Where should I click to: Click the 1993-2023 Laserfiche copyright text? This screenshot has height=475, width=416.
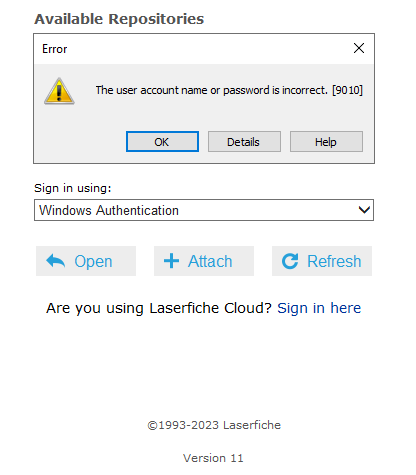point(214,425)
